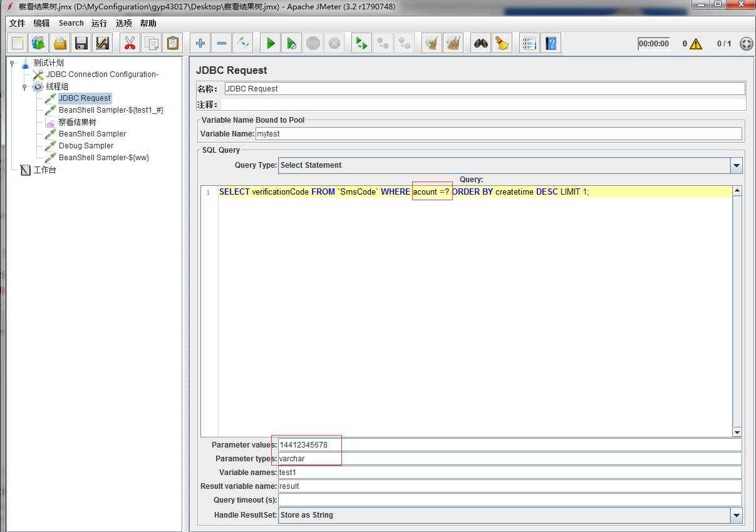The height and width of the screenshot is (532, 756).
Task: Open the 运行 menu
Action: coord(99,23)
